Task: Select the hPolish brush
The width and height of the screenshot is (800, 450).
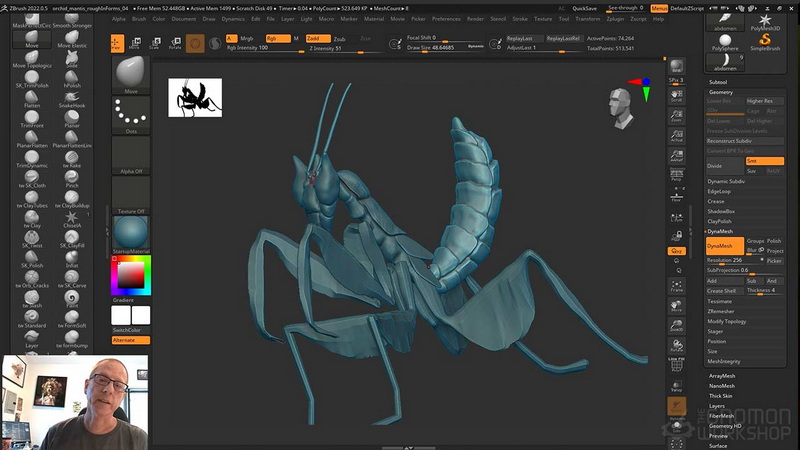Action: [x=72, y=79]
